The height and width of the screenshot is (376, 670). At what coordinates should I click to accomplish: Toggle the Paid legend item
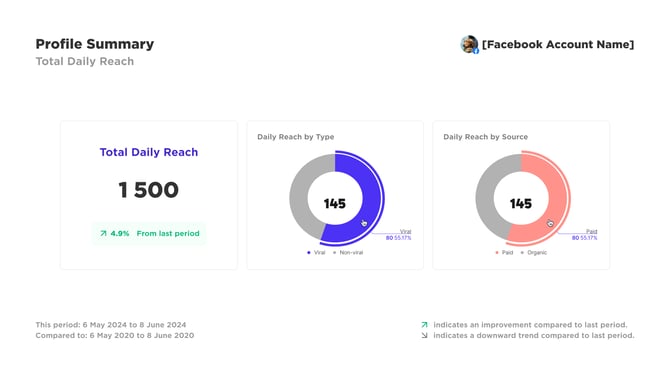coord(504,253)
